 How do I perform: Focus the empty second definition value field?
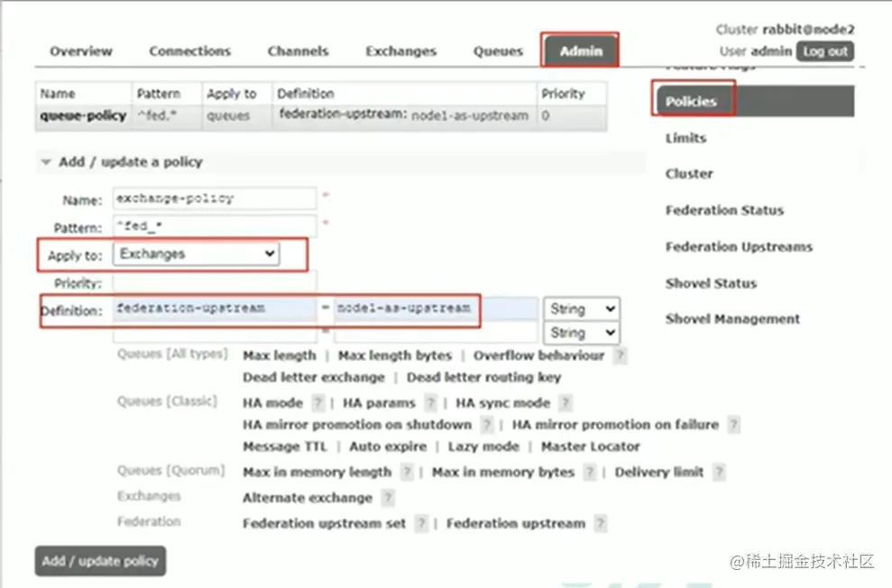(x=436, y=334)
